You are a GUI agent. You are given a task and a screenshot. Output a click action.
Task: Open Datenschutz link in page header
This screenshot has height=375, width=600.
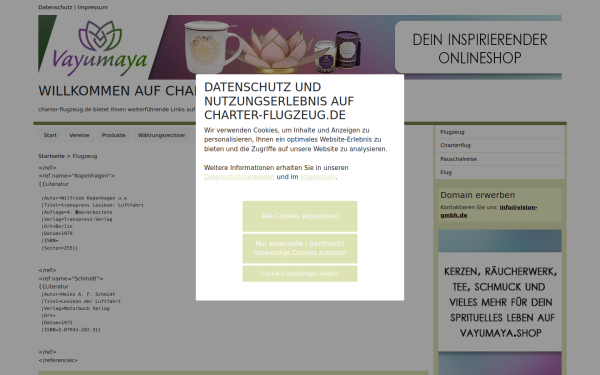pos(55,7)
